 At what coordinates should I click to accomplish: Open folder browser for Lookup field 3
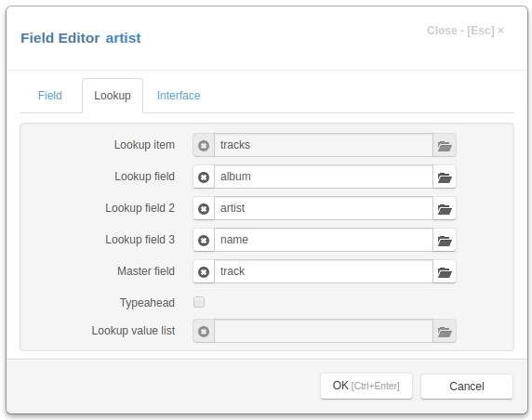tap(445, 240)
